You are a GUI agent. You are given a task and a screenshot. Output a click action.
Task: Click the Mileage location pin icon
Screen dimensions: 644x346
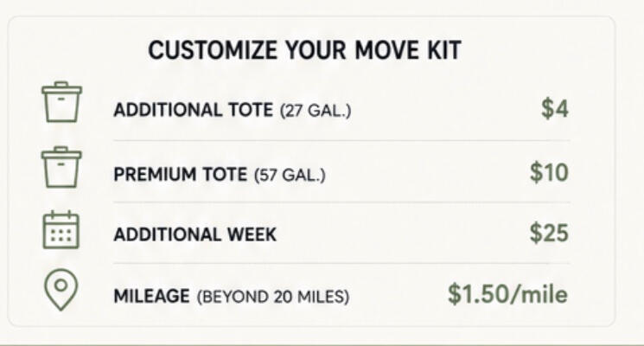(x=61, y=290)
